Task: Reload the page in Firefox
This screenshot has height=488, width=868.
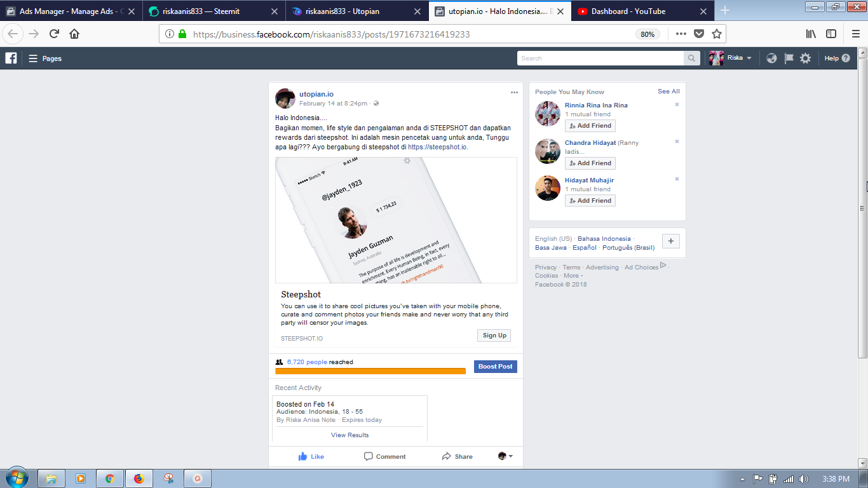Action: (x=54, y=34)
